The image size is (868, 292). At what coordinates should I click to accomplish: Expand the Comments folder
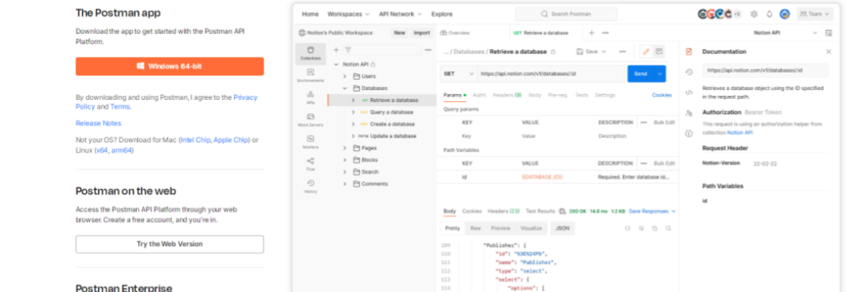pos(345,184)
